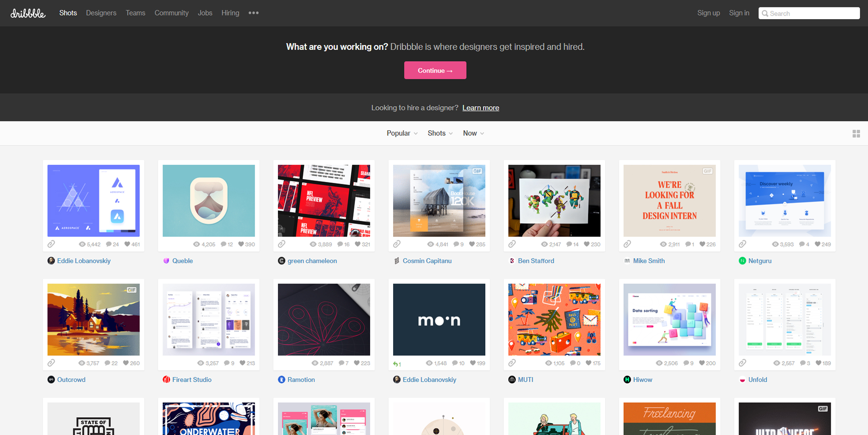Open the Teams nav item
This screenshot has width=868, height=435.
(x=135, y=13)
